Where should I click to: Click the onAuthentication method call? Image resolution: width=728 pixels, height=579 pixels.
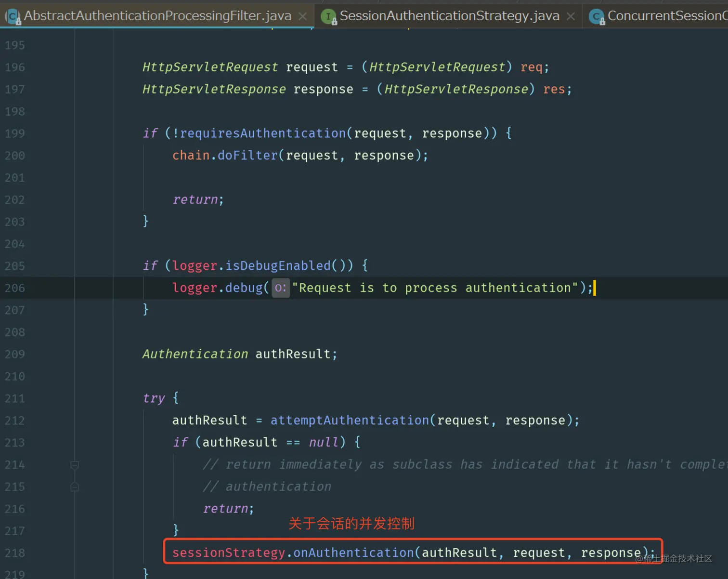354,553
